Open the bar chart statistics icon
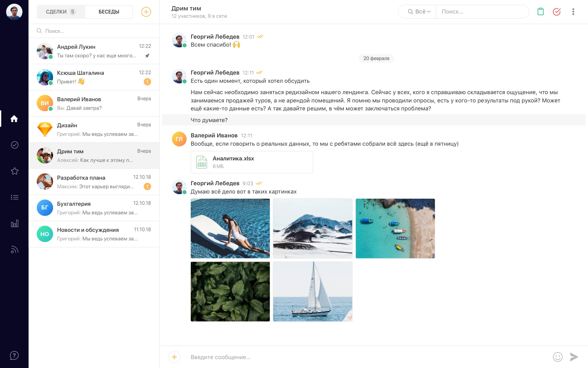This screenshot has height=368, width=588. pos(14,224)
